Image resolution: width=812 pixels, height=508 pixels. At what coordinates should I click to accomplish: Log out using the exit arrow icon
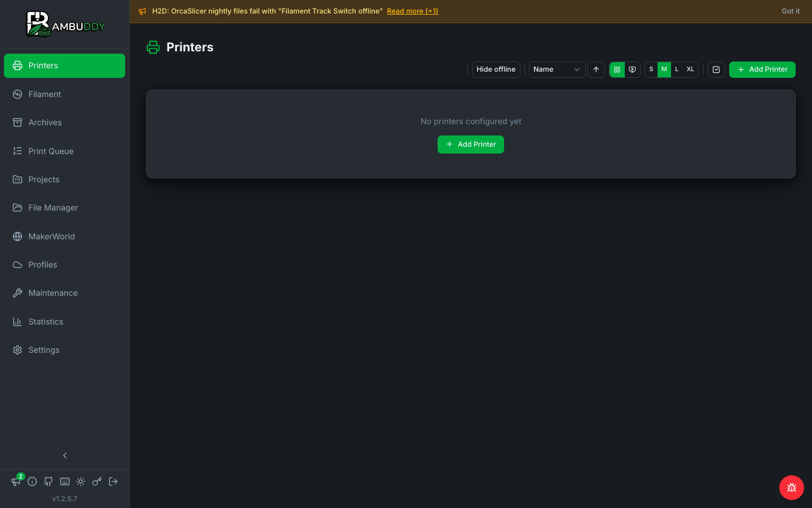pyautogui.click(x=113, y=481)
